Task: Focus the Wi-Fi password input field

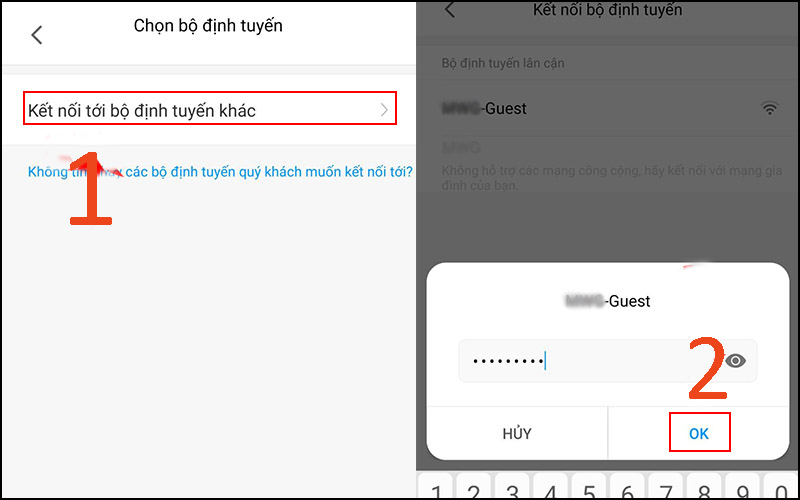Action: 607,361
